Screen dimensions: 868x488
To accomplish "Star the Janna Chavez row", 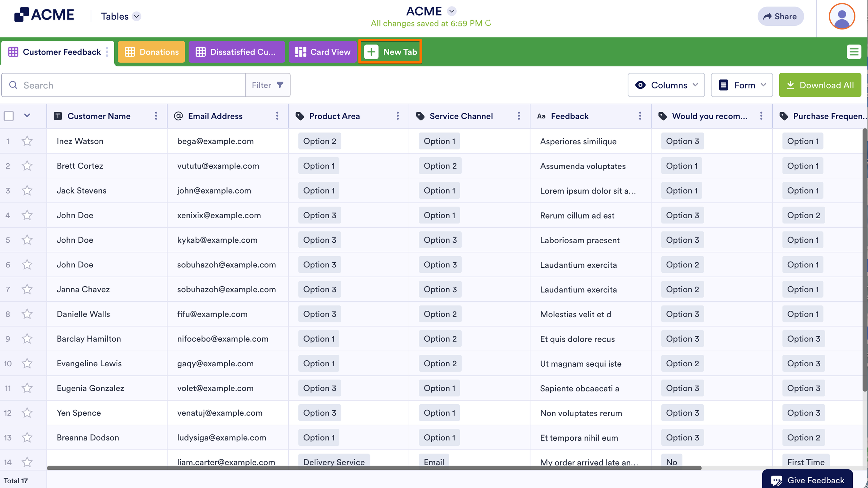I will coord(27,289).
